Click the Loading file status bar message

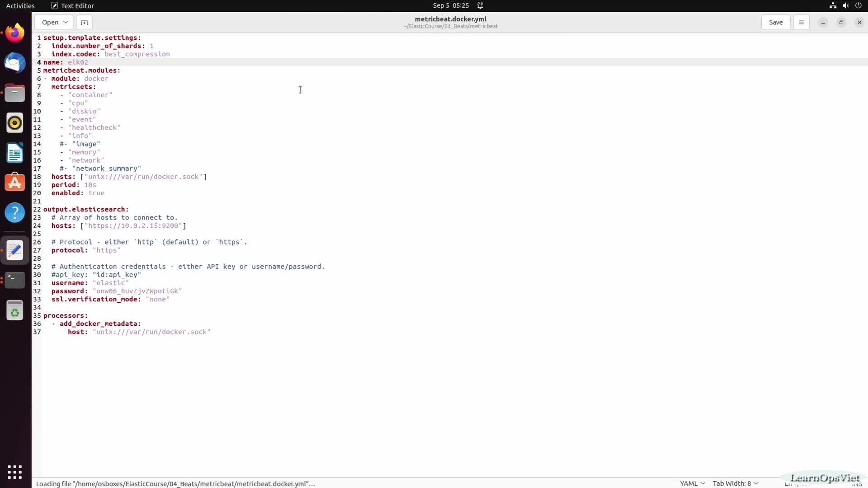point(175,483)
